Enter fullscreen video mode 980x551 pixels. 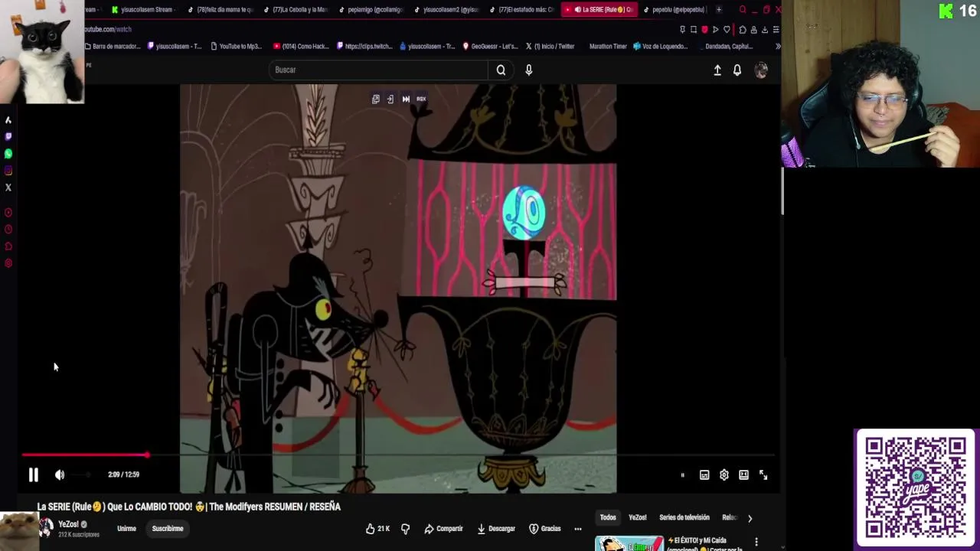coord(763,474)
